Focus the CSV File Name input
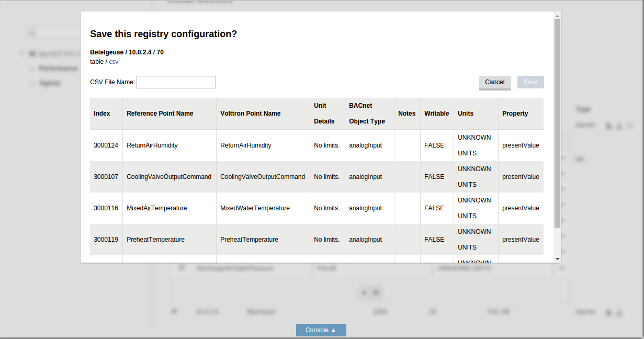644x339 pixels. [176, 82]
